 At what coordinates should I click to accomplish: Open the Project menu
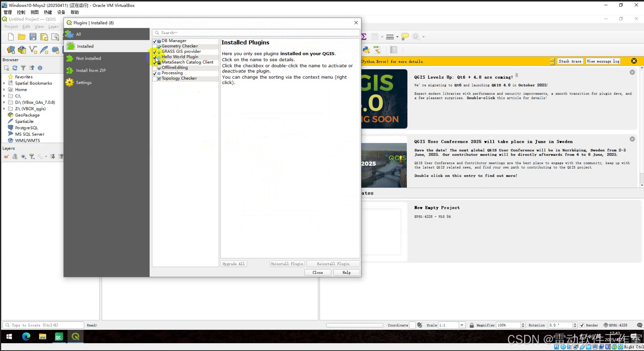pos(11,27)
